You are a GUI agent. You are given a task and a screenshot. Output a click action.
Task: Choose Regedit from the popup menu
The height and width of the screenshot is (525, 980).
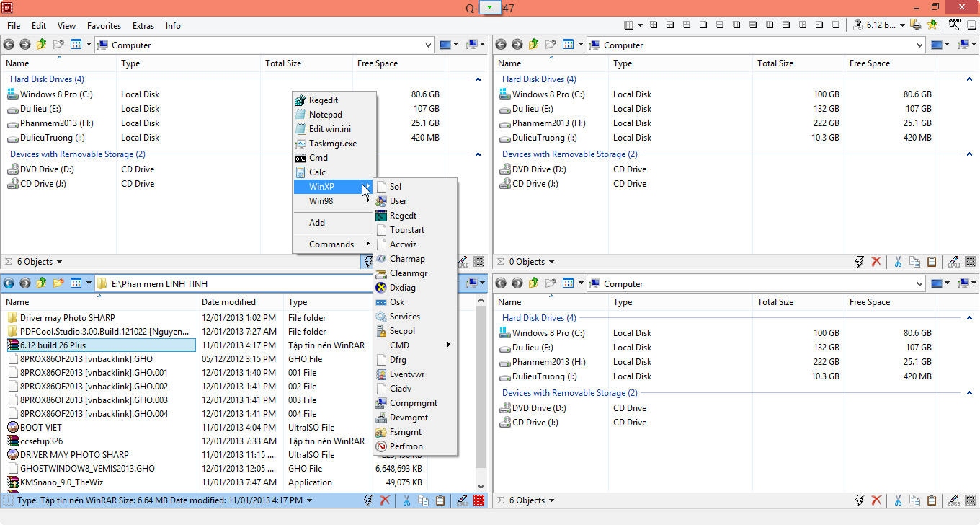click(x=334, y=100)
